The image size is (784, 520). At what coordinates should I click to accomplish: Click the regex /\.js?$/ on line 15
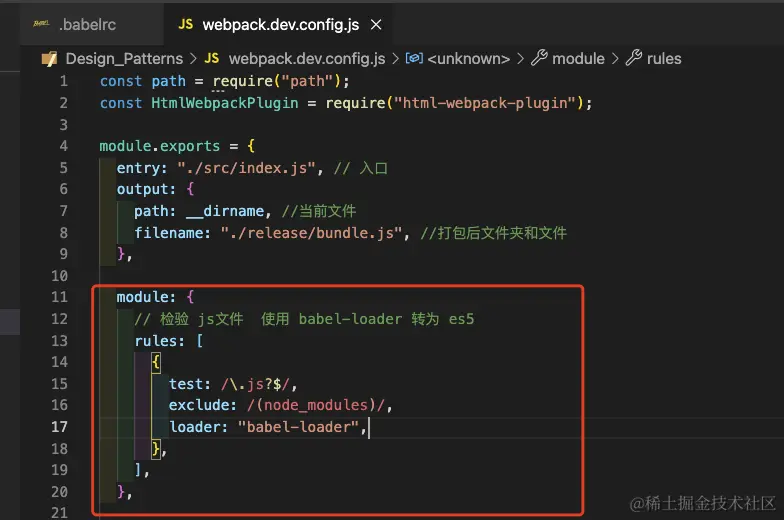[255, 384]
